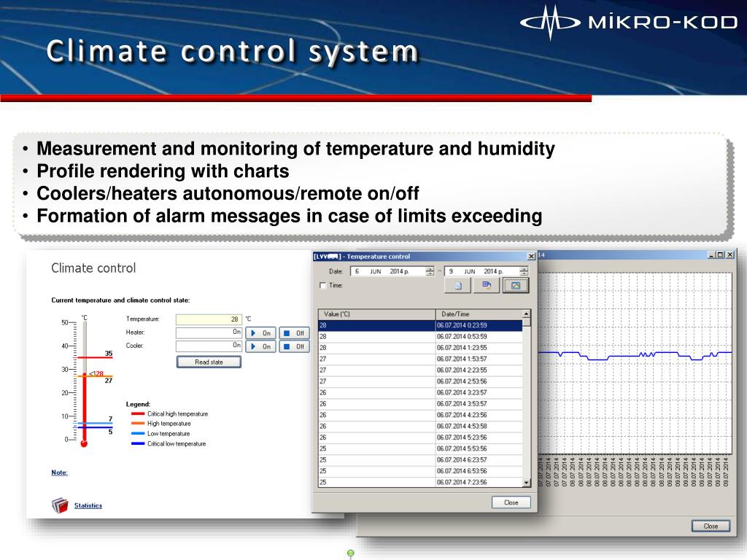Click the table scrollbar up arrow
This screenshot has width=747, height=560.
pyautogui.click(x=527, y=314)
